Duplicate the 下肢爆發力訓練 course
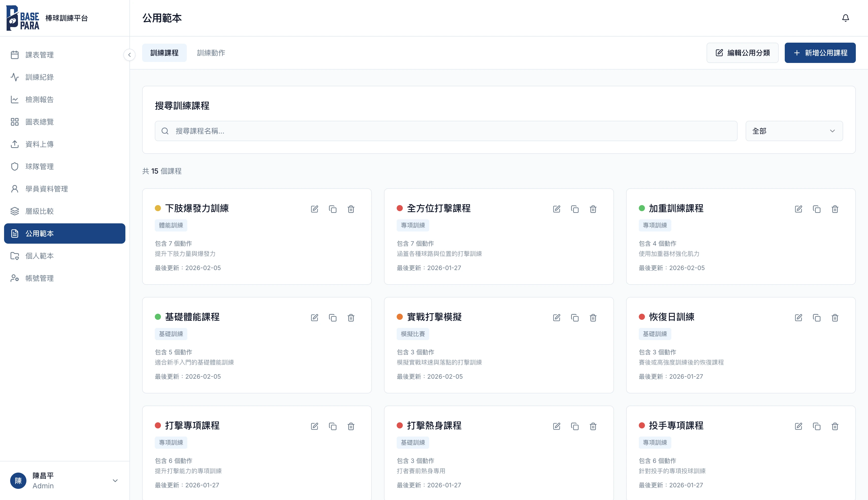The image size is (868, 500). [333, 209]
